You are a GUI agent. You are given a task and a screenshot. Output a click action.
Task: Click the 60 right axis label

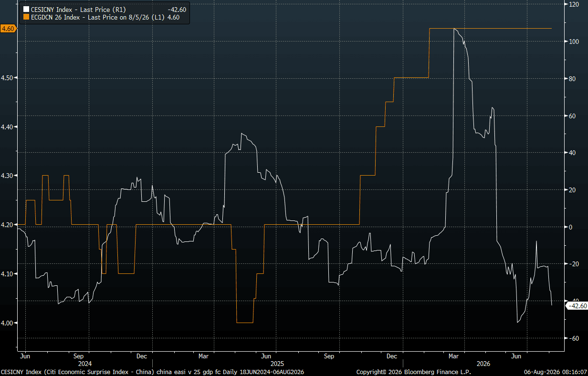[x=573, y=116]
